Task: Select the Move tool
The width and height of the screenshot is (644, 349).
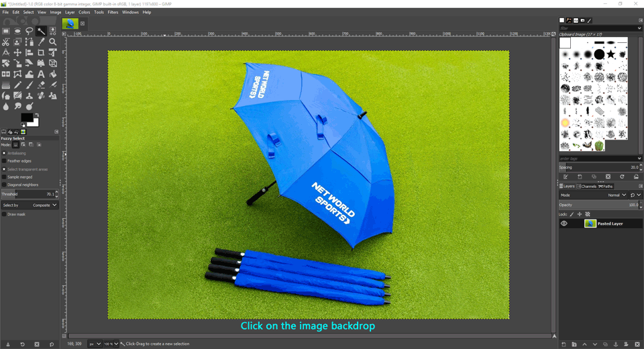Action: pyautogui.click(x=17, y=52)
